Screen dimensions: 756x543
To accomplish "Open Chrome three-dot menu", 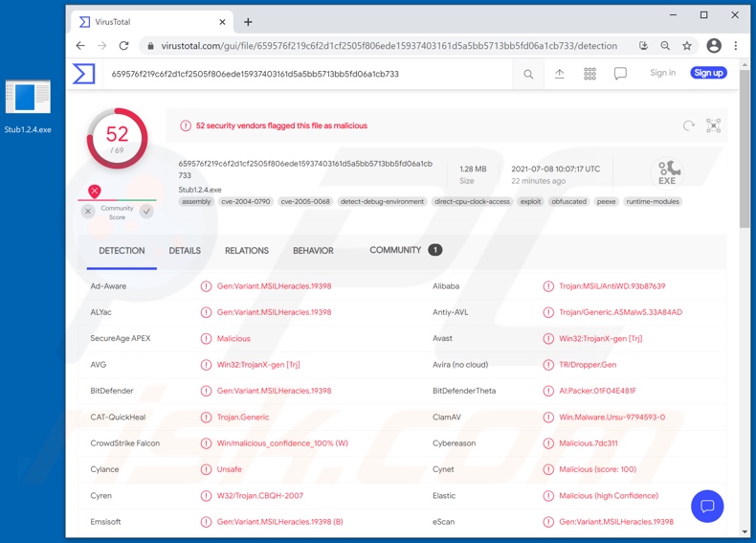I will 736,46.
